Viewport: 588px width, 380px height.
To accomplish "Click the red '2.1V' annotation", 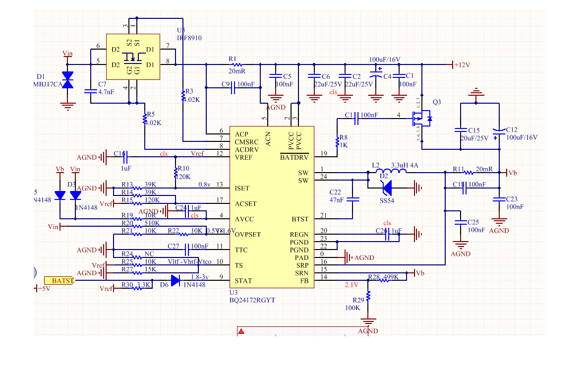I will pos(352,285).
